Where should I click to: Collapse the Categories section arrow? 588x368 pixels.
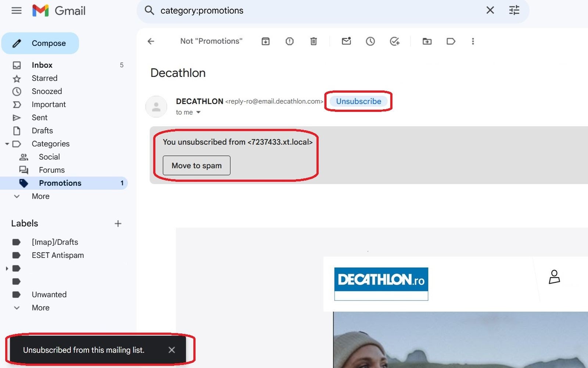tap(7, 144)
